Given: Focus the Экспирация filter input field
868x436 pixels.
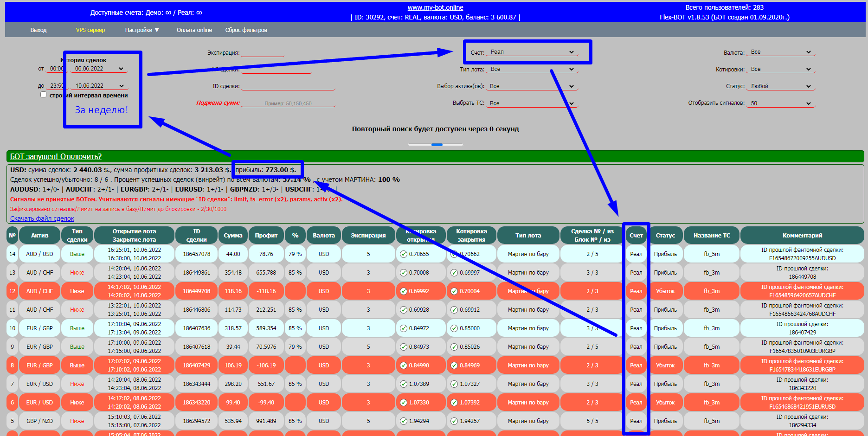Looking at the screenshot, I should [263, 52].
